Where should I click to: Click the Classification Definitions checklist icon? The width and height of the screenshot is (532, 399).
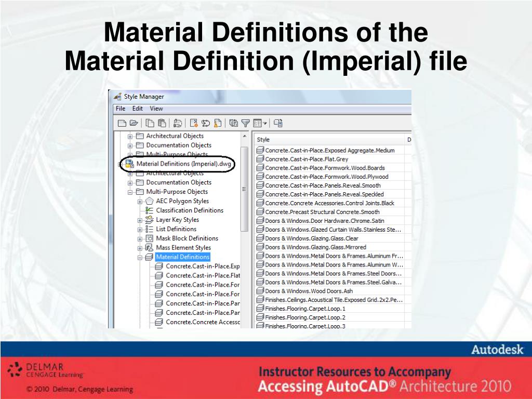coord(149,210)
